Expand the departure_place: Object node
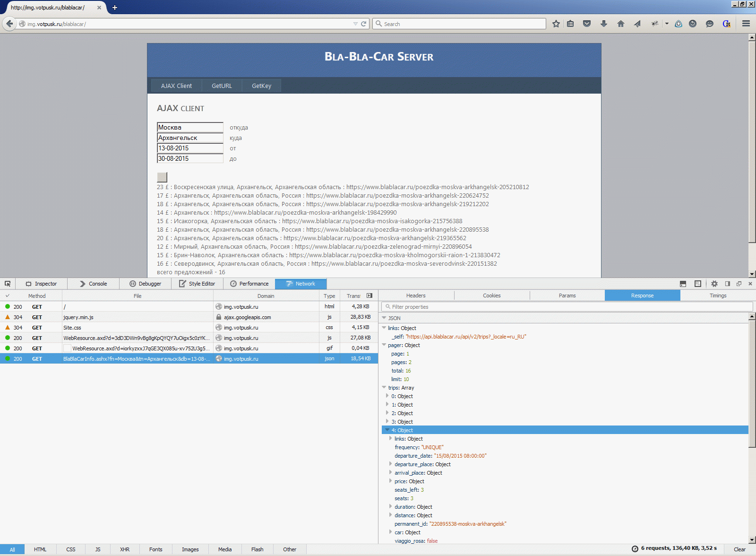 [391, 464]
